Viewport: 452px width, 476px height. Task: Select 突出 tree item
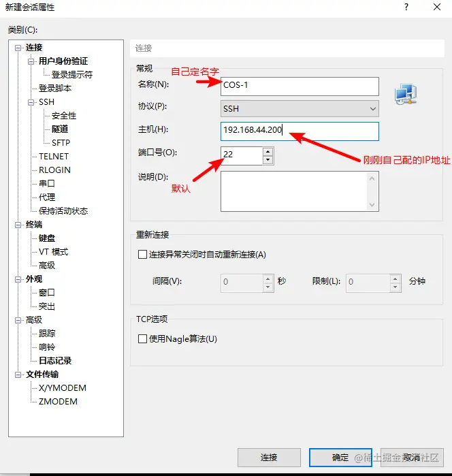[47, 306]
